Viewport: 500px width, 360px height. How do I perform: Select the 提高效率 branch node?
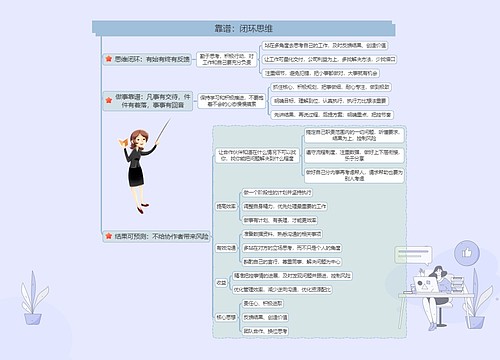226,206
